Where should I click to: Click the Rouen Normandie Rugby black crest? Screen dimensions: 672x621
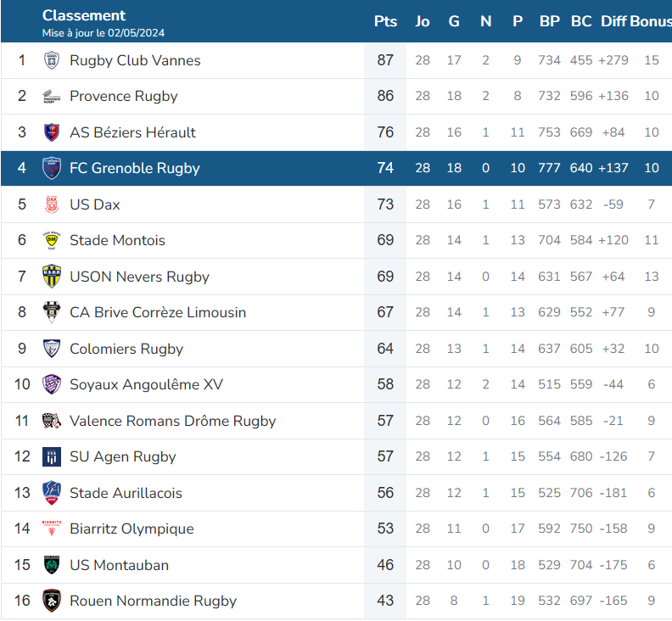click(x=52, y=601)
